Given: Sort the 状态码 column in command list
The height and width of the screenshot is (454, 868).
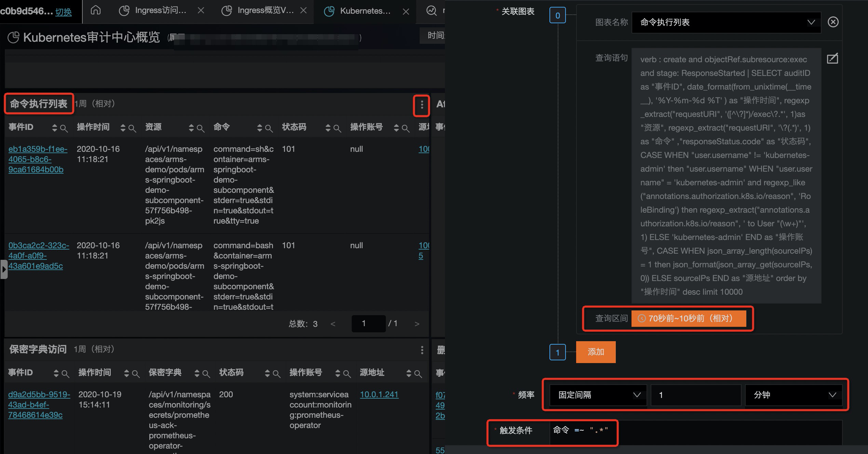Looking at the screenshot, I should (x=328, y=128).
